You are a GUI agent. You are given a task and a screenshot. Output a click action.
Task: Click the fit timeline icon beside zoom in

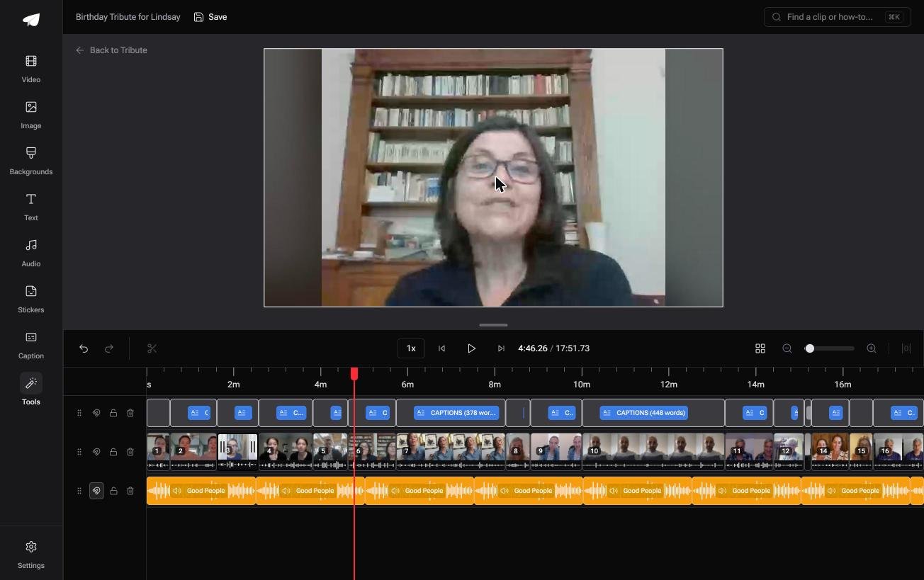coord(906,348)
